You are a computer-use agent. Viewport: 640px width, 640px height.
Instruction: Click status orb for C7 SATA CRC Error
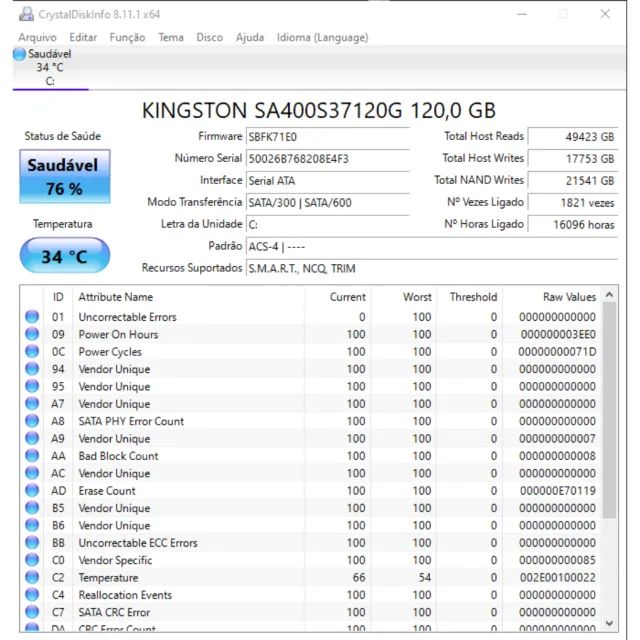point(32,612)
